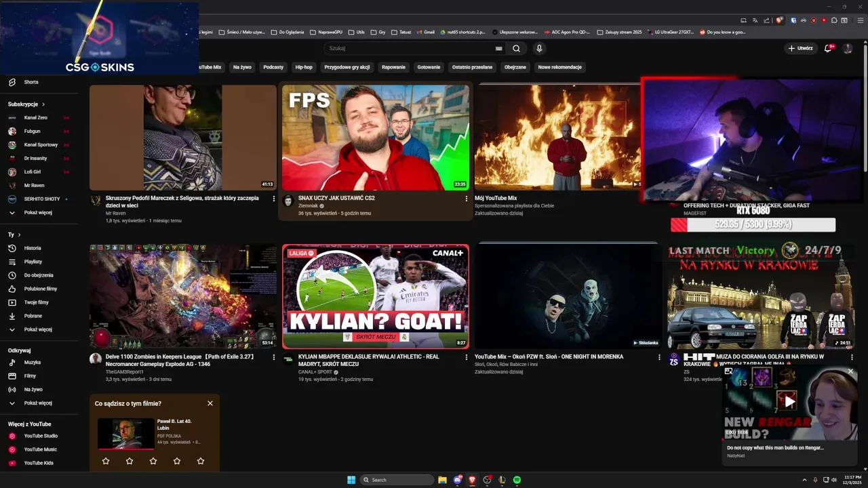The image size is (868, 488).
Task: Open the Do Oglądania bookmark folder
Action: click(x=288, y=32)
